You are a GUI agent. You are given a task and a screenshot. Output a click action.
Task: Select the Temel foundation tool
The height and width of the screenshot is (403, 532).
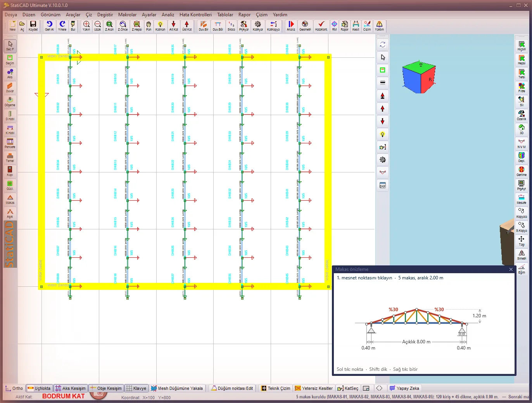click(x=10, y=157)
